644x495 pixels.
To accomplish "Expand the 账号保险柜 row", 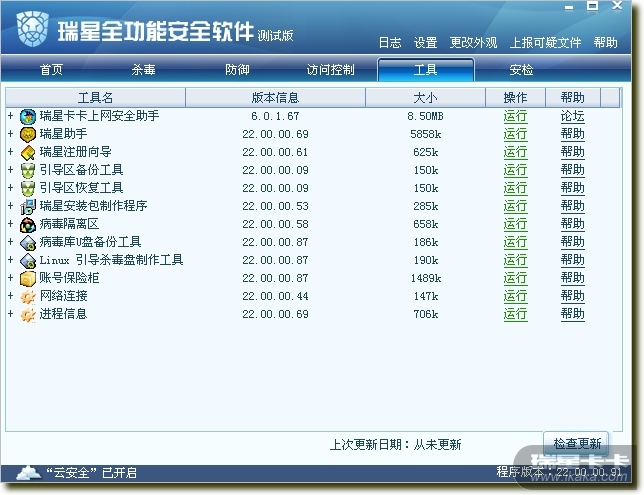I will pyautogui.click(x=11, y=278).
